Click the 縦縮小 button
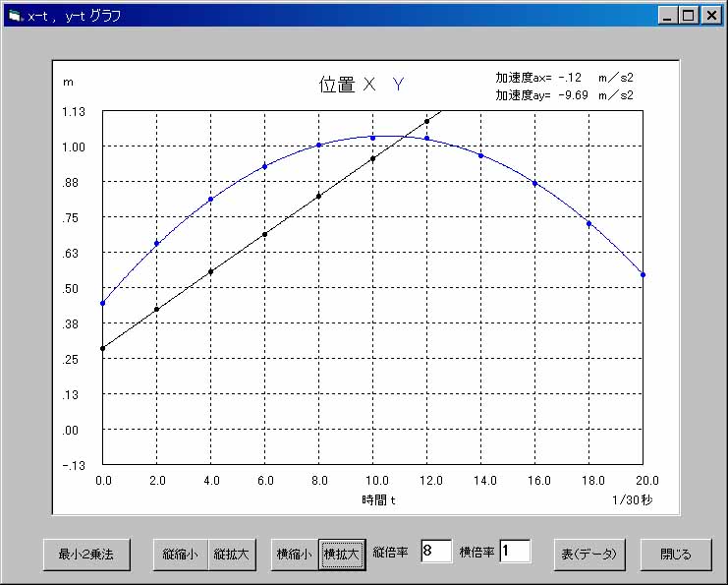 [x=180, y=555]
